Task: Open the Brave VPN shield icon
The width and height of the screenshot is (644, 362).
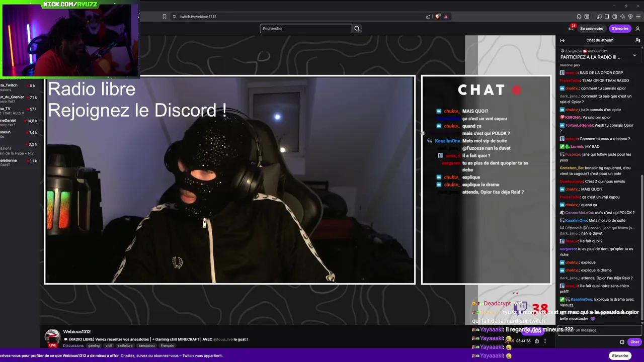Action: pyautogui.click(x=630, y=17)
